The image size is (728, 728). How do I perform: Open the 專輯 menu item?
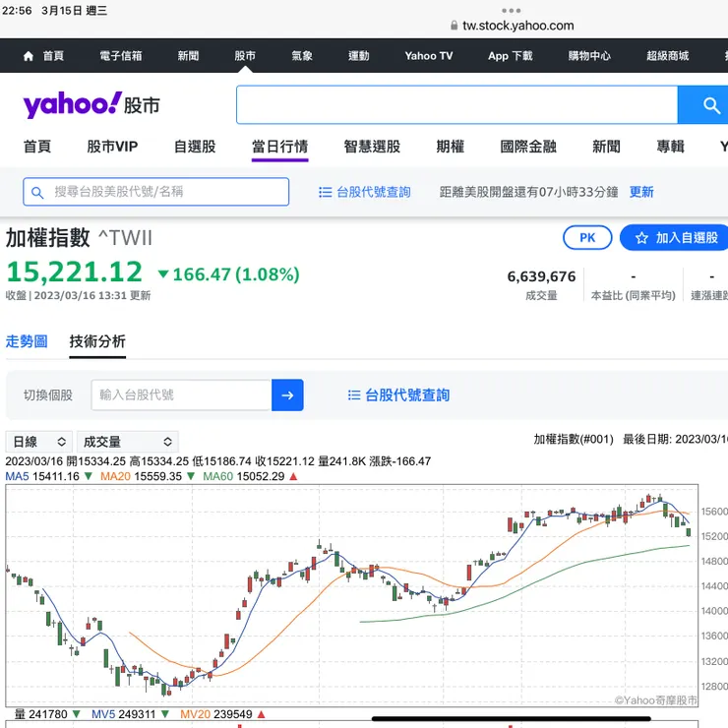click(670, 147)
